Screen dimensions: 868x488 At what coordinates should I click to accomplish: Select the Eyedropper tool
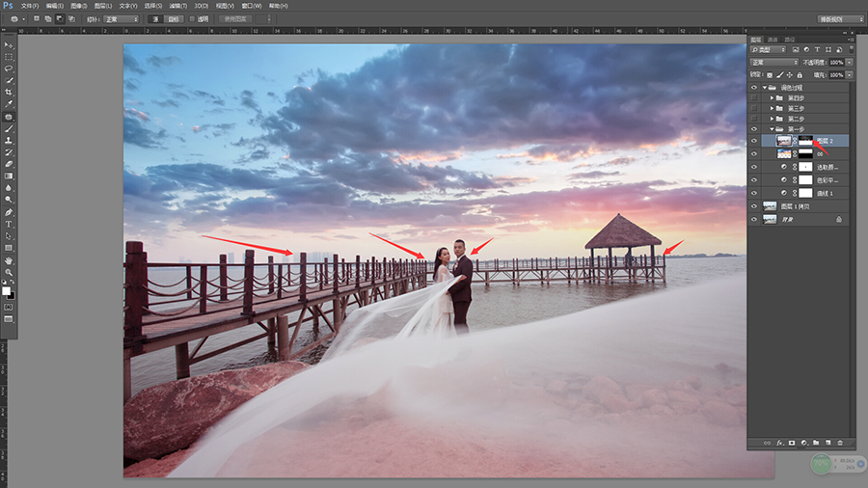point(9,103)
